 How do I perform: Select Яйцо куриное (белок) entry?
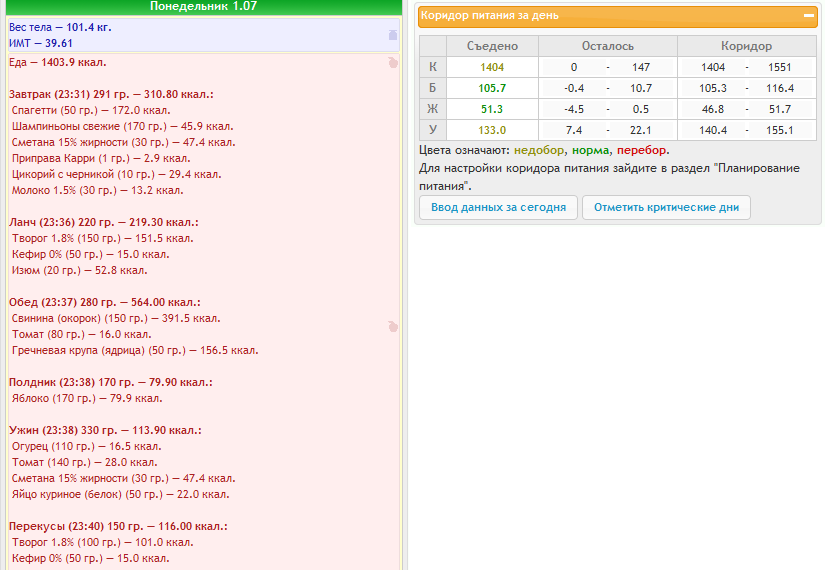(x=121, y=494)
